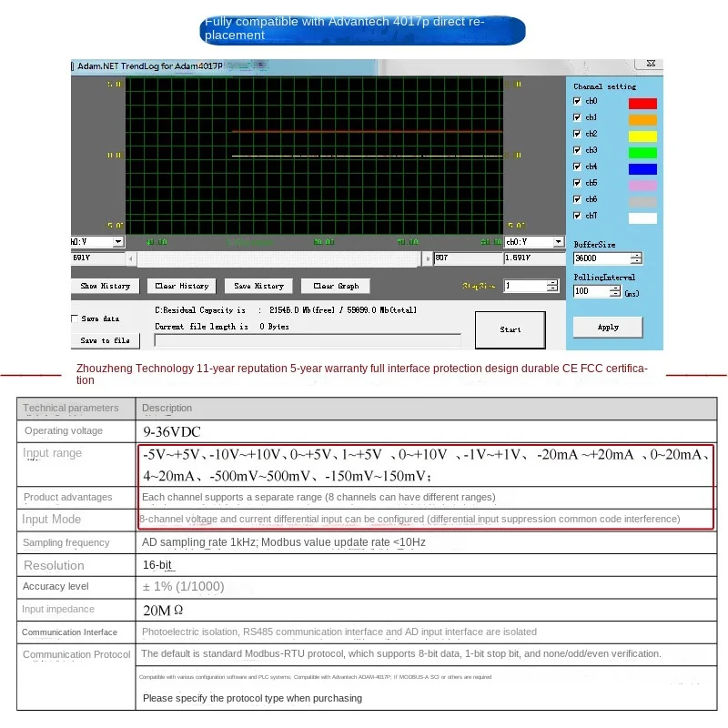Click the history scrollbar right arrow
Screen dimensions: 728x728
[427, 258]
